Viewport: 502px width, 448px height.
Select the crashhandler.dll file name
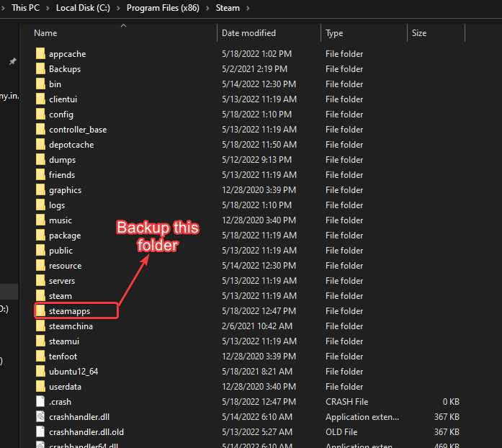[79, 416]
